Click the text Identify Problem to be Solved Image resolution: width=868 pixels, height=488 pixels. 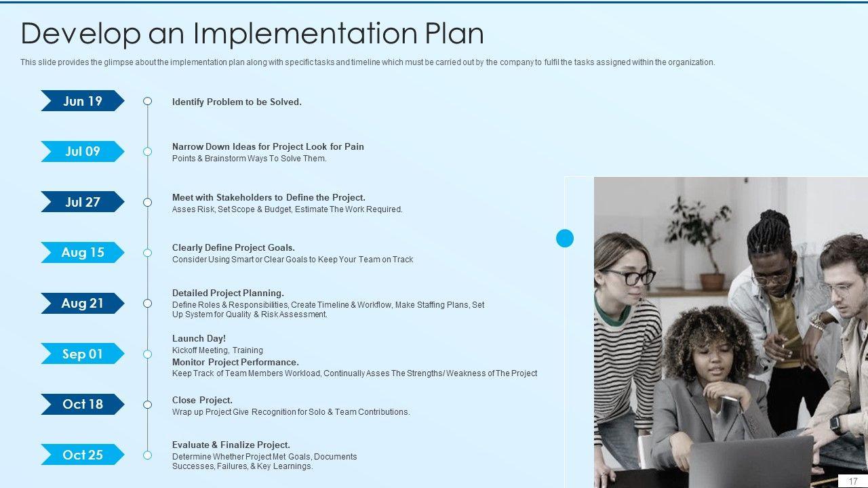tap(237, 102)
